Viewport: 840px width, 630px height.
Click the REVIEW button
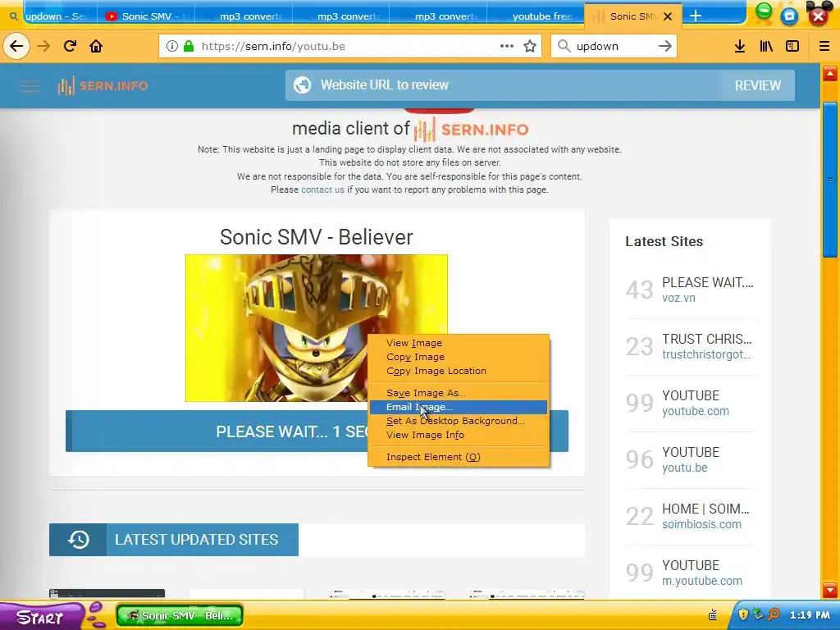[x=757, y=85]
